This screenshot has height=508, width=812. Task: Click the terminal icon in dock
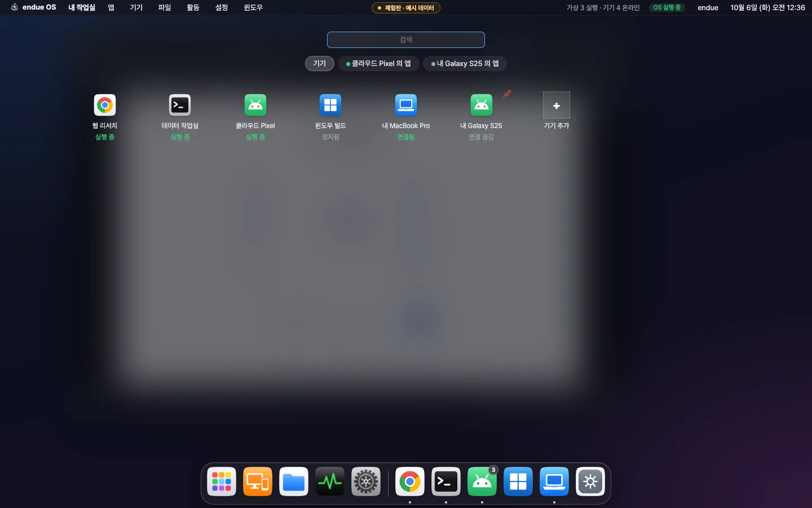(446, 481)
